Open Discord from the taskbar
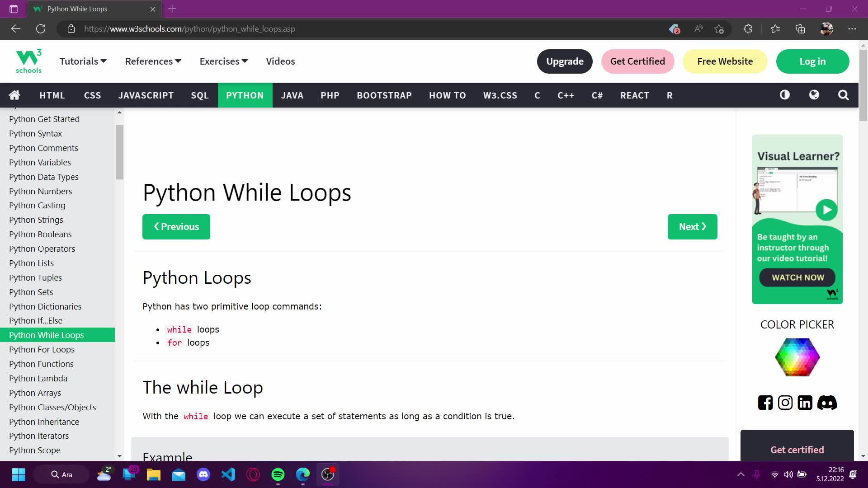Image resolution: width=868 pixels, height=488 pixels. click(203, 474)
